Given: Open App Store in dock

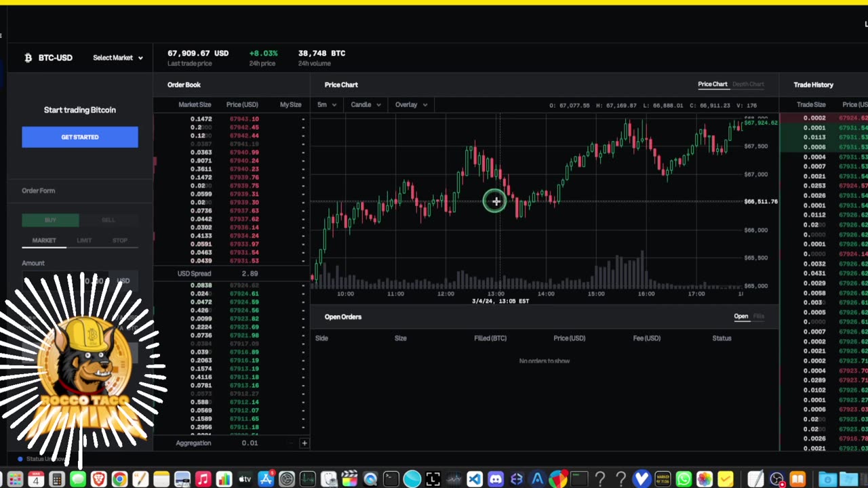Looking at the screenshot, I should (x=266, y=479).
